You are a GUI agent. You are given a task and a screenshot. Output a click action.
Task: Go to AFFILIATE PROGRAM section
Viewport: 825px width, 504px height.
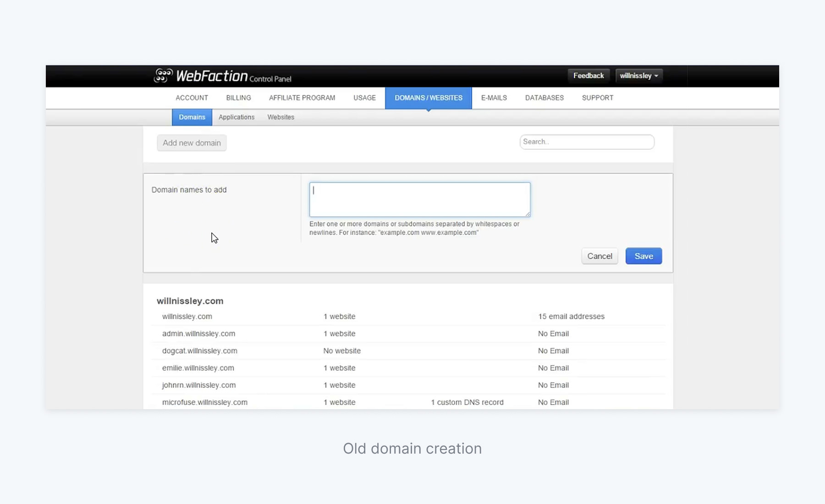coord(302,98)
